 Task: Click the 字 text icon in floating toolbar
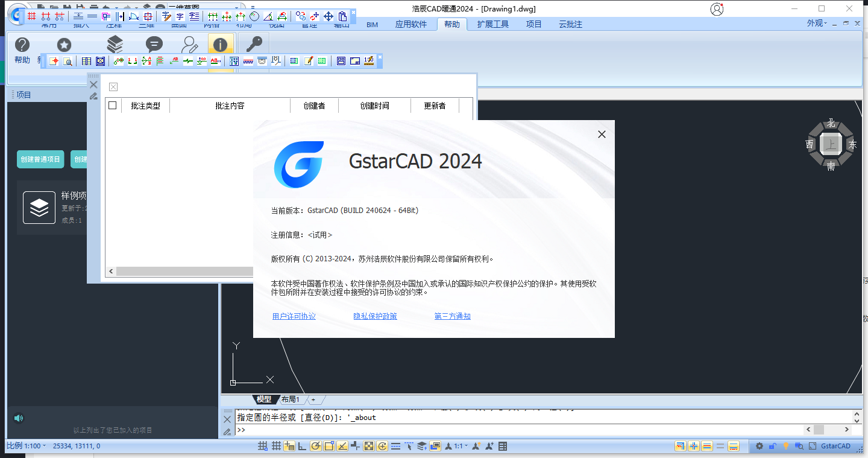point(180,16)
